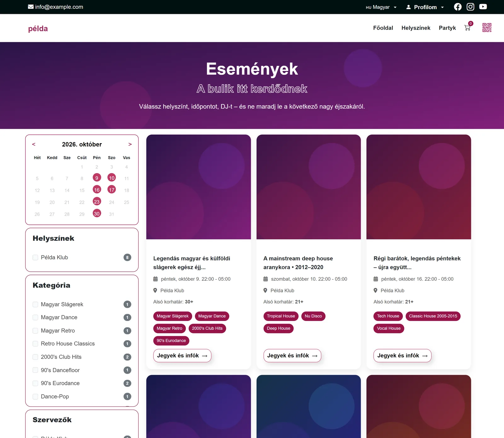Image resolution: width=504 pixels, height=438 pixels.
Task: Open the Helyszínek navigation item
Action: (x=416, y=28)
